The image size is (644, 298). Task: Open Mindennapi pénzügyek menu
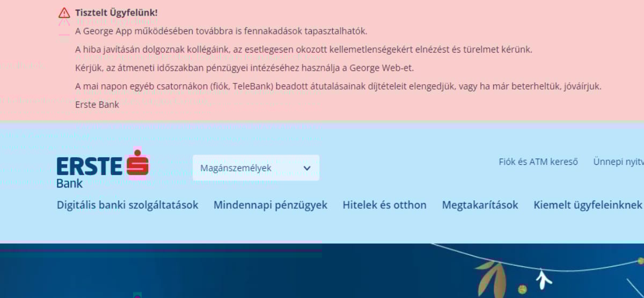coord(270,205)
